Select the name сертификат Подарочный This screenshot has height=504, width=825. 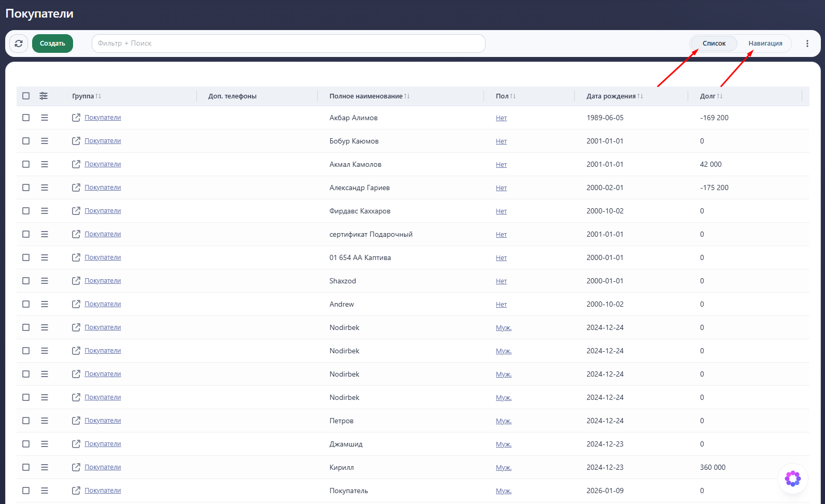(x=371, y=234)
